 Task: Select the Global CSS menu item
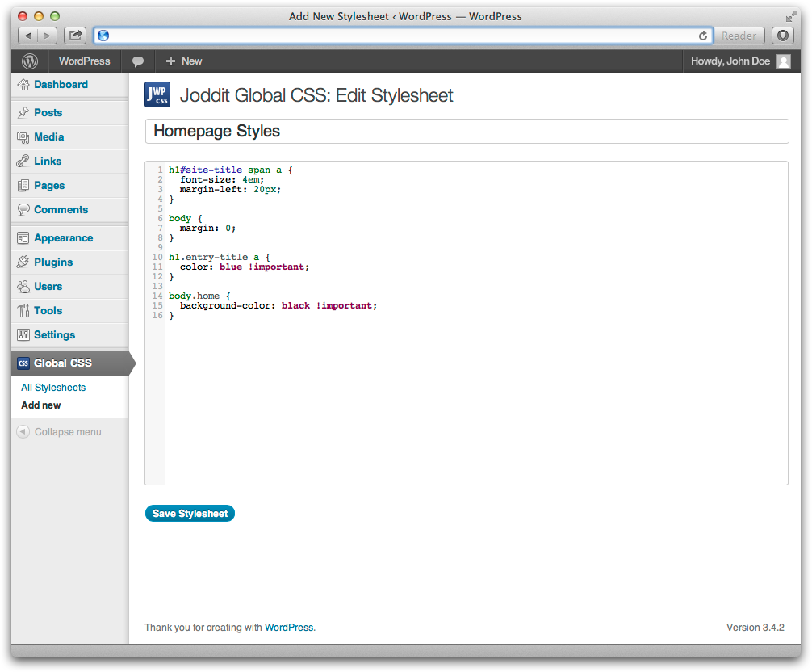point(70,363)
